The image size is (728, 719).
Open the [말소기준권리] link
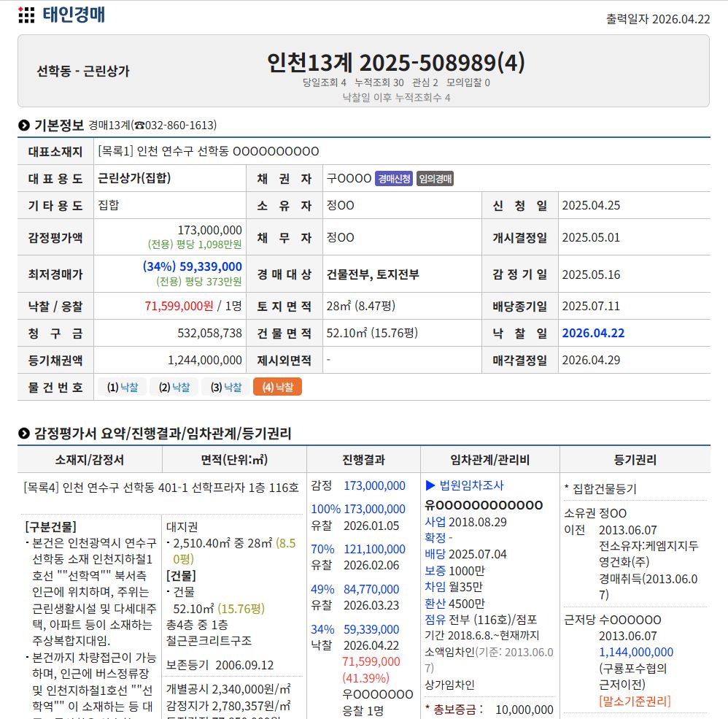coord(634,701)
